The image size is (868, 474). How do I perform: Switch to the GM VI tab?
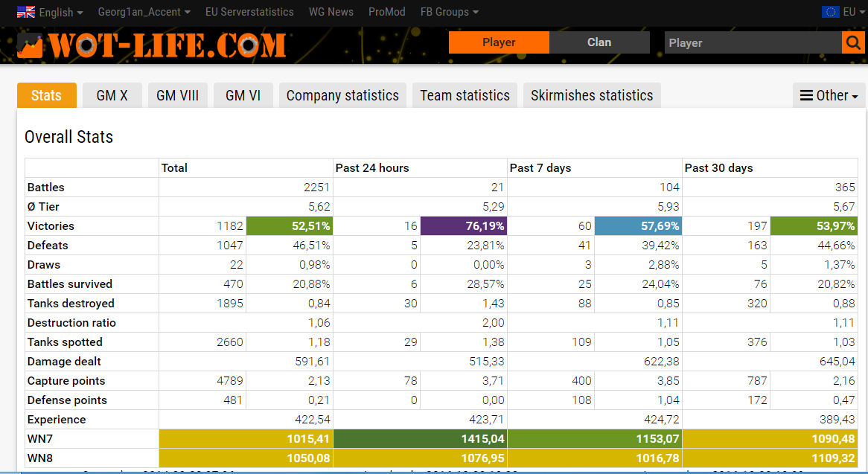[x=243, y=95]
